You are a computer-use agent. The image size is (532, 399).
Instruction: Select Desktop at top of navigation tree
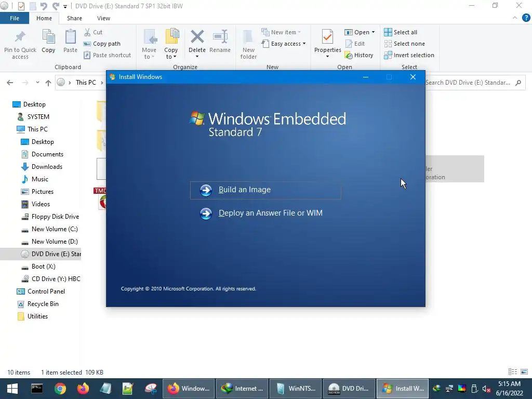click(34, 104)
